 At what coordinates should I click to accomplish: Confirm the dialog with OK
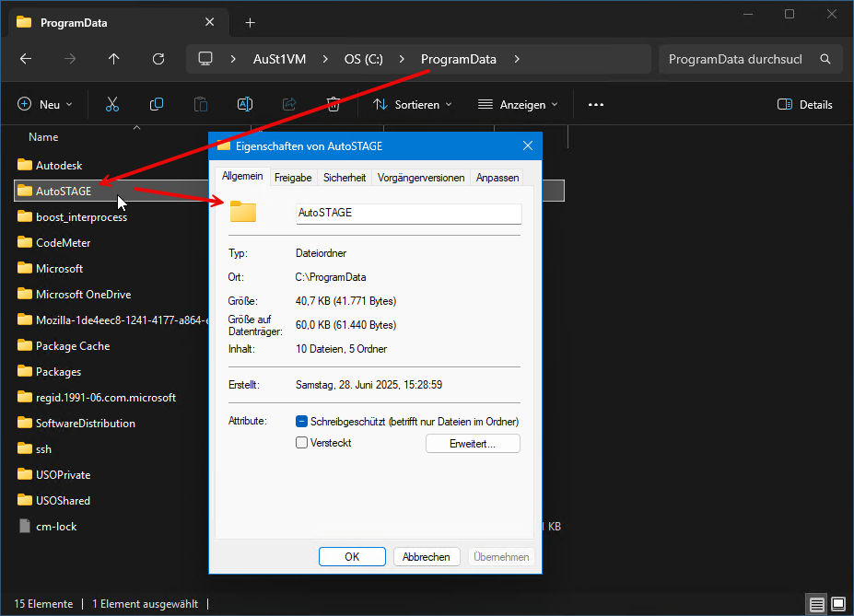pyautogui.click(x=352, y=557)
